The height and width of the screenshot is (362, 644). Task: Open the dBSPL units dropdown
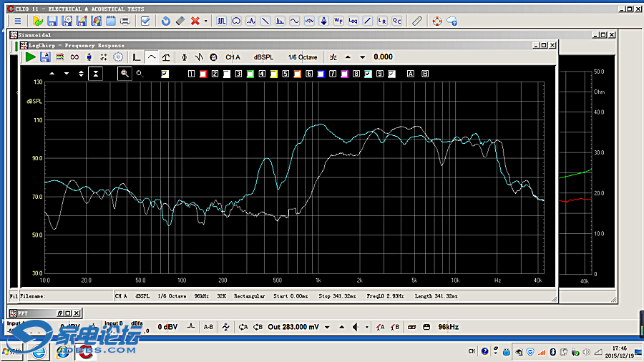(263, 57)
